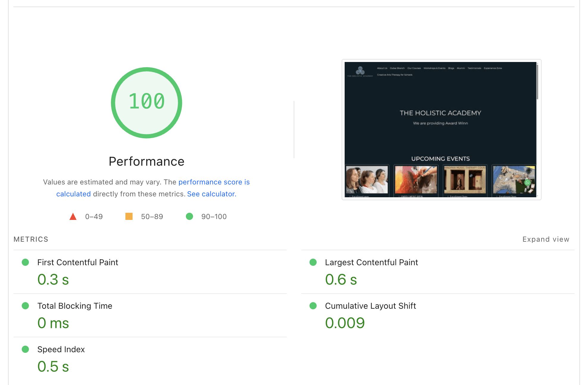Image resolution: width=588 pixels, height=385 pixels.
Task: Click the Handpan Music Therapy event thumbnail
Action: click(465, 180)
